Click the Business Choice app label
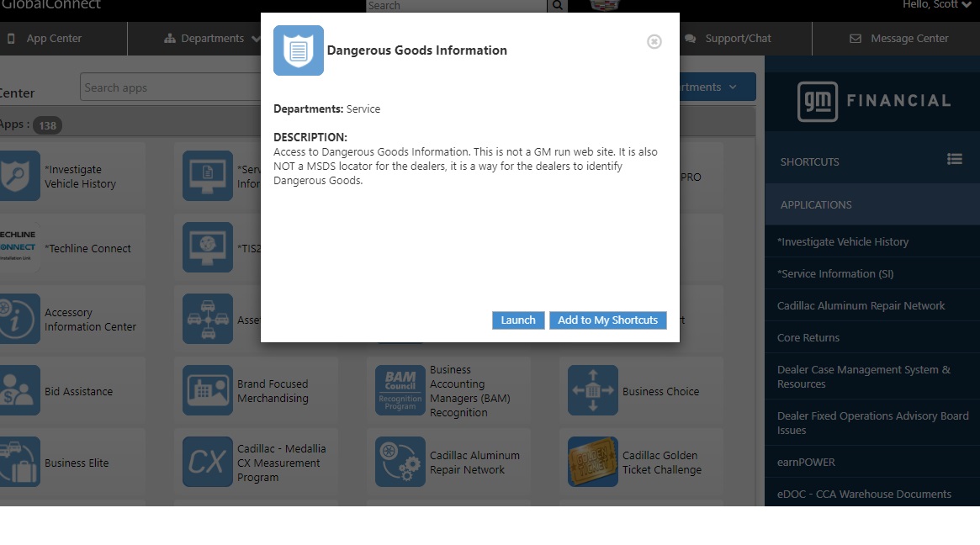Image resolution: width=980 pixels, height=545 pixels. pos(660,391)
